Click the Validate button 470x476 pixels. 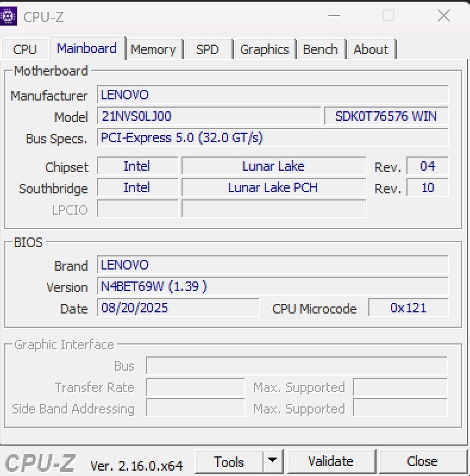(x=331, y=461)
